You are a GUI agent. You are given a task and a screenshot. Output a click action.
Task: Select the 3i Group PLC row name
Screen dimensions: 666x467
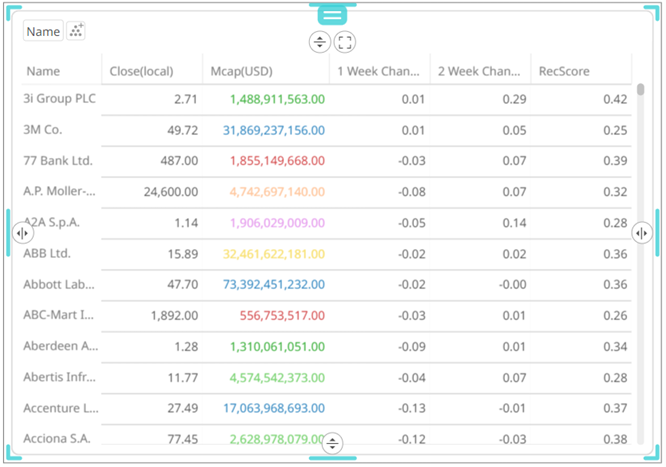click(59, 99)
